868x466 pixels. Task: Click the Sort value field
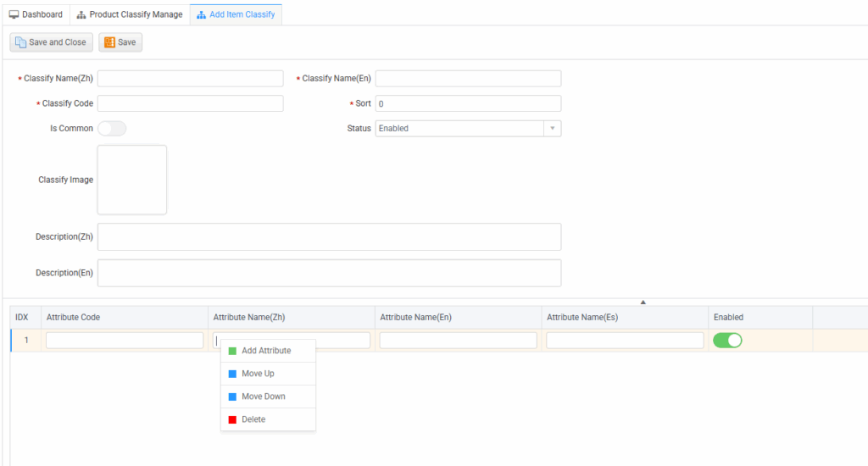[467, 103]
